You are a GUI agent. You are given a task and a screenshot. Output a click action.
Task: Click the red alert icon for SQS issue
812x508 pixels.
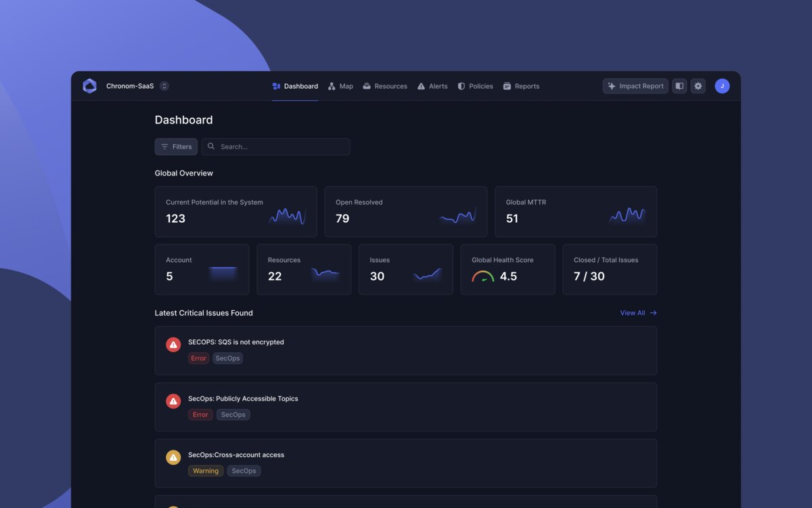(x=173, y=345)
